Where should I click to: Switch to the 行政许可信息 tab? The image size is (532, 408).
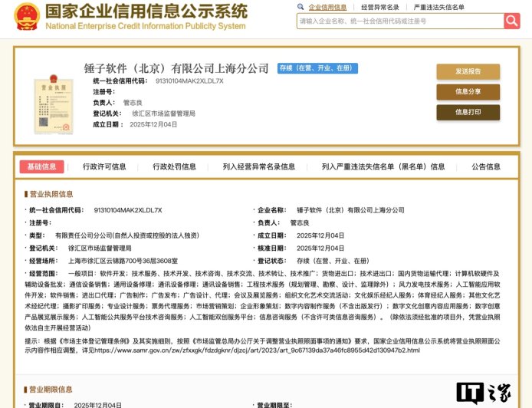coord(104,166)
